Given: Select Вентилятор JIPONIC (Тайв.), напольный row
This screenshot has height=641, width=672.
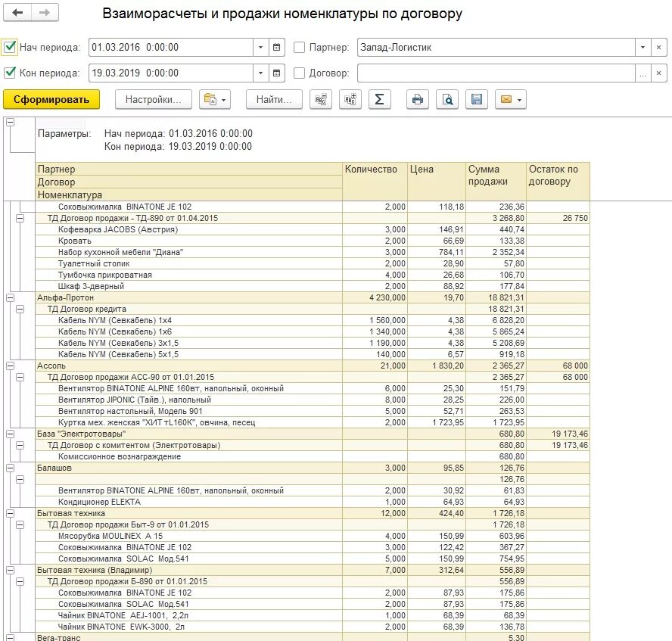Looking at the screenshot, I should point(313,400).
